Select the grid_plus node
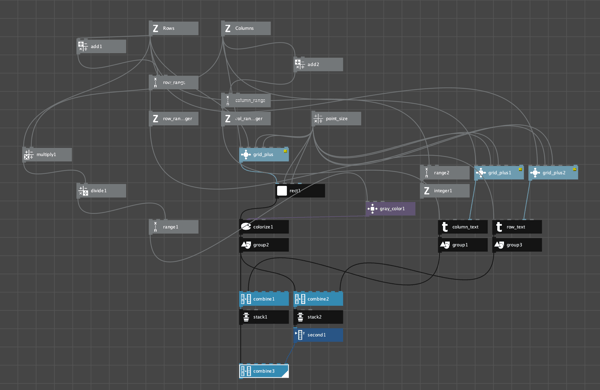 tap(264, 155)
